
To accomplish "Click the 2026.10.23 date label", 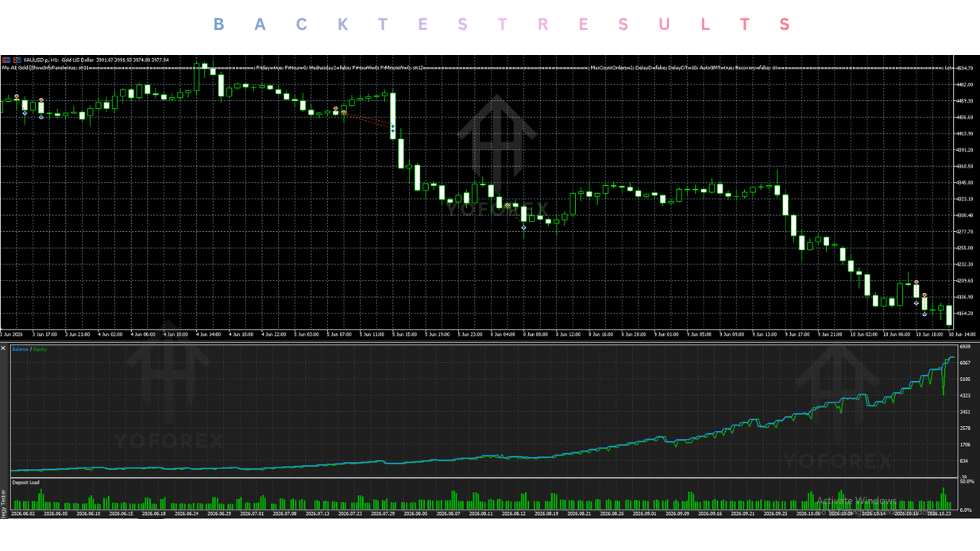I will click(x=939, y=514).
